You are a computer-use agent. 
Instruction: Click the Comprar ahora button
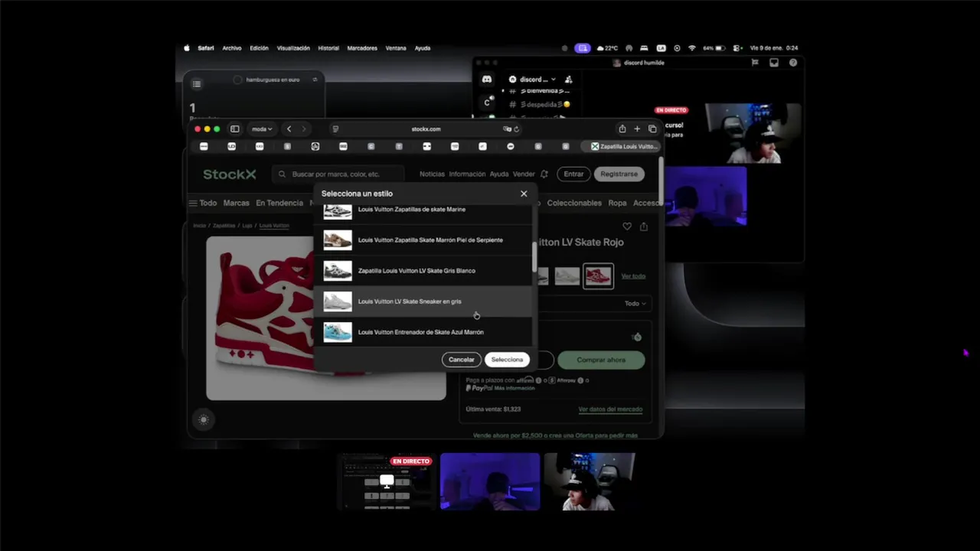(x=601, y=360)
